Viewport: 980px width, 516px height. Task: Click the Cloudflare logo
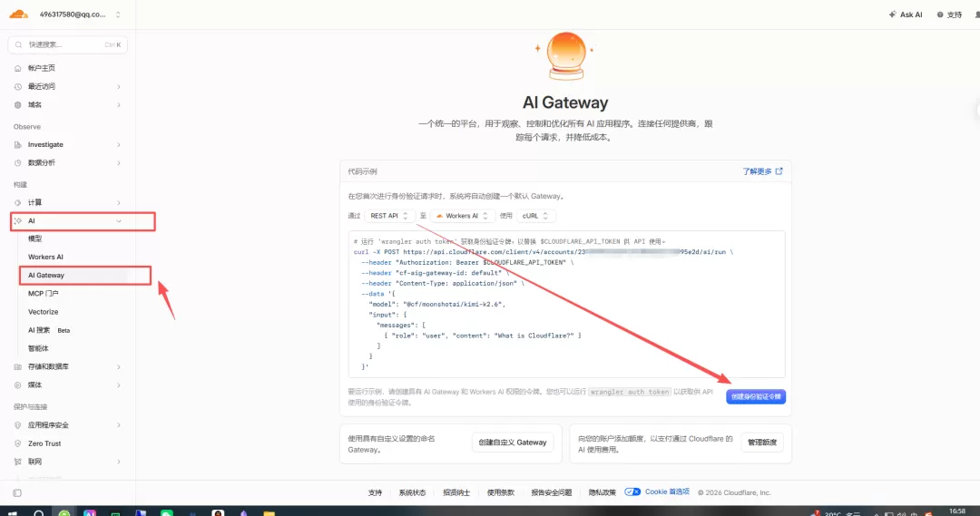click(19, 14)
